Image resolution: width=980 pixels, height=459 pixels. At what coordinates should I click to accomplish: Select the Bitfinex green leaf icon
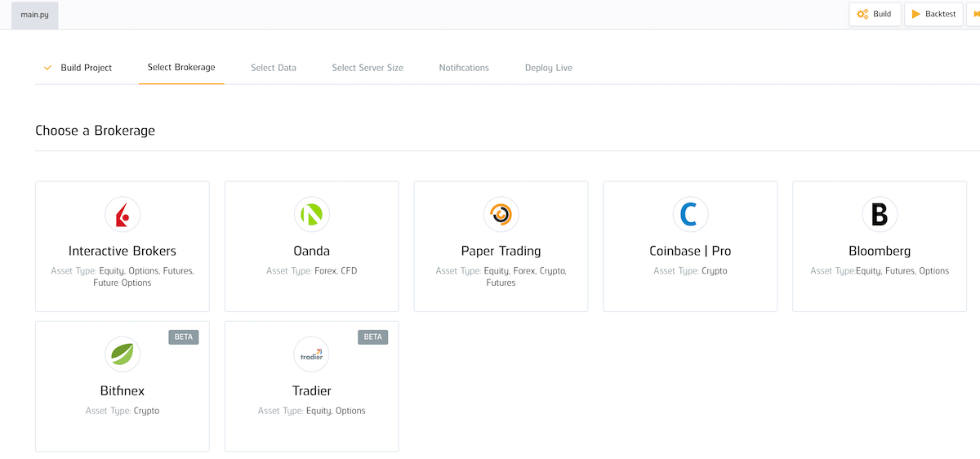(x=122, y=354)
